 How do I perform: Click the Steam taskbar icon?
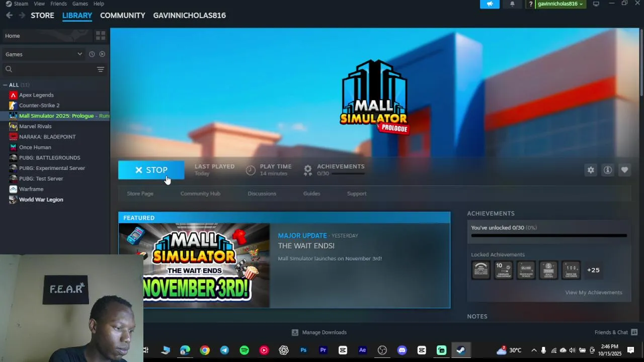click(461, 350)
